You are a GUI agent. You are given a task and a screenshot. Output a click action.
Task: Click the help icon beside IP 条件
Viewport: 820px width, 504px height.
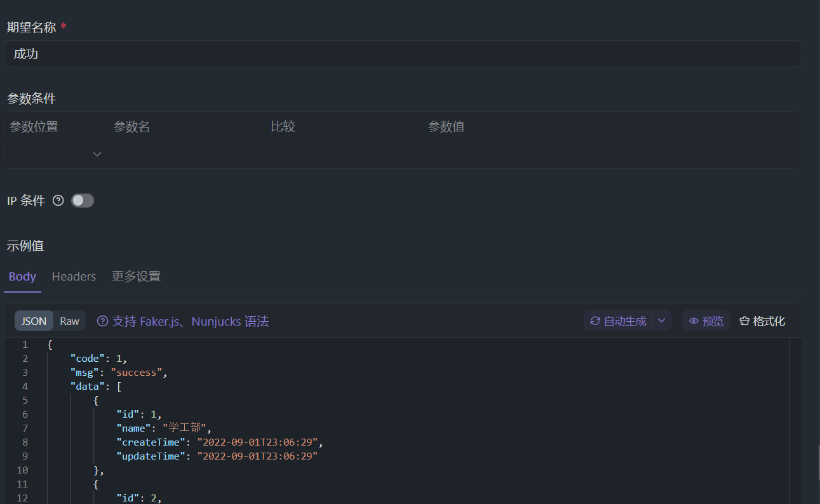tap(58, 201)
